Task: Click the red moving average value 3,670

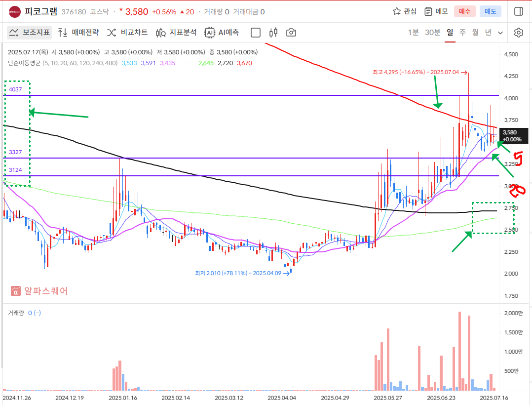Action: click(x=244, y=63)
